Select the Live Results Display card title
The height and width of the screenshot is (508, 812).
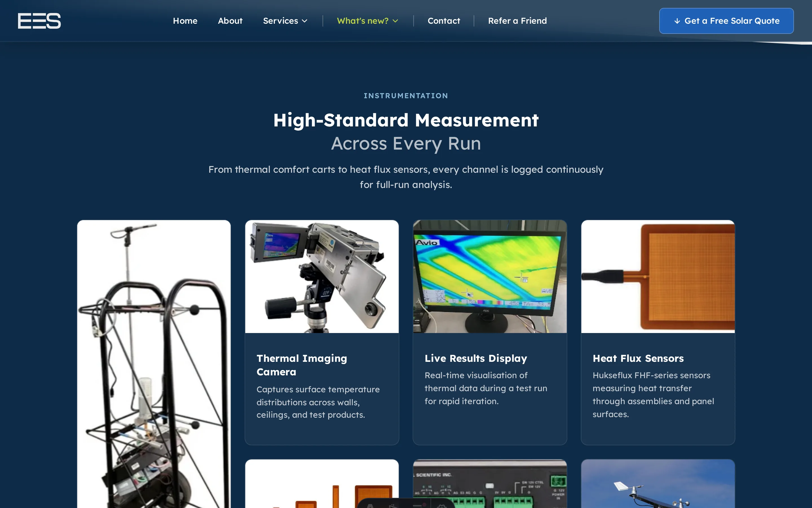(476, 358)
